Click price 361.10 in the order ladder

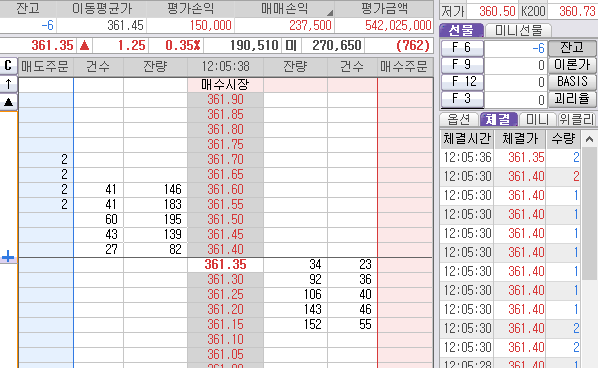[225, 339]
